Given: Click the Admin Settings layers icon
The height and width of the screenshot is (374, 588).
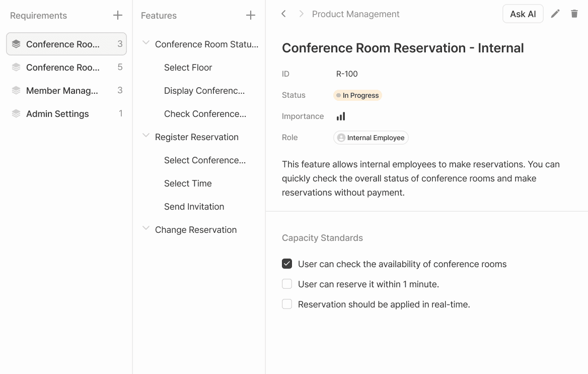Looking at the screenshot, I should pyautogui.click(x=16, y=114).
